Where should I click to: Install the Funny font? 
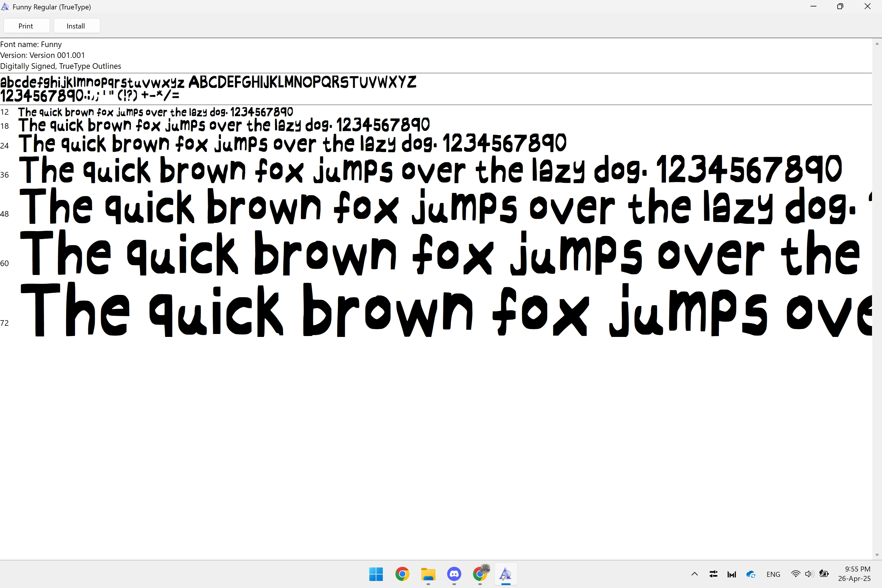[x=76, y=26]
